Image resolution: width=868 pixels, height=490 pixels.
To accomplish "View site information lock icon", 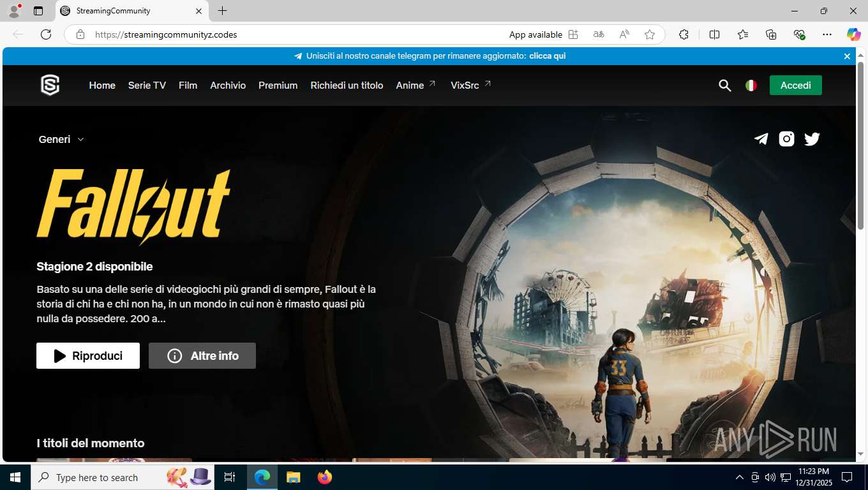I will [x=80, y=34].
